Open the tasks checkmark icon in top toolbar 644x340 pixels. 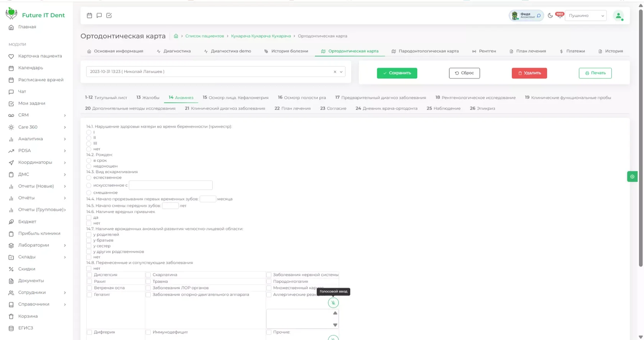(x=109, y=15)
